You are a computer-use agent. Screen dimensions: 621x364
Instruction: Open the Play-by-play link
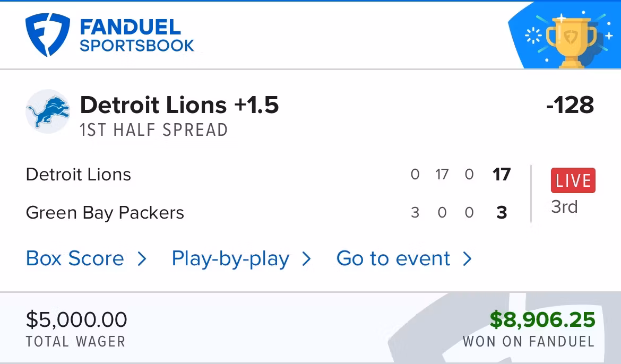pos(230,258)
